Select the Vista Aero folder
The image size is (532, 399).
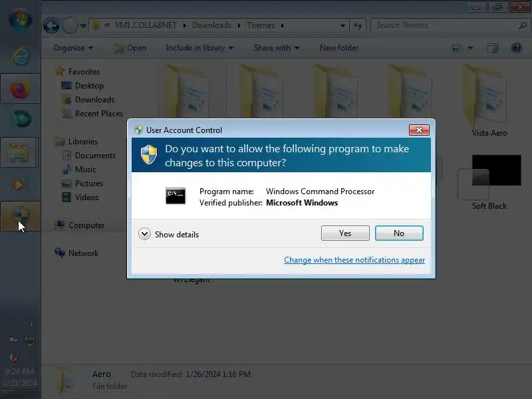click(x=489, y=101)
